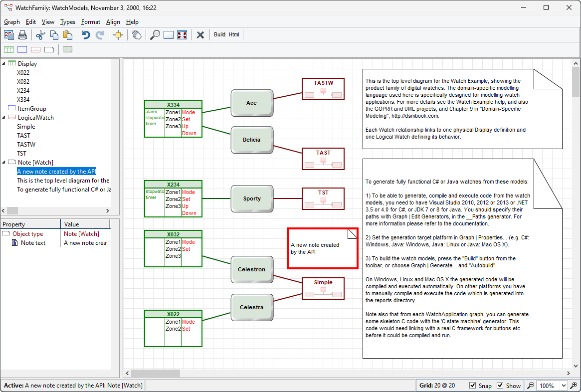581x392 pixels.
Task: Collapse the Note [Watch] branch
Action: coord(4,162)
